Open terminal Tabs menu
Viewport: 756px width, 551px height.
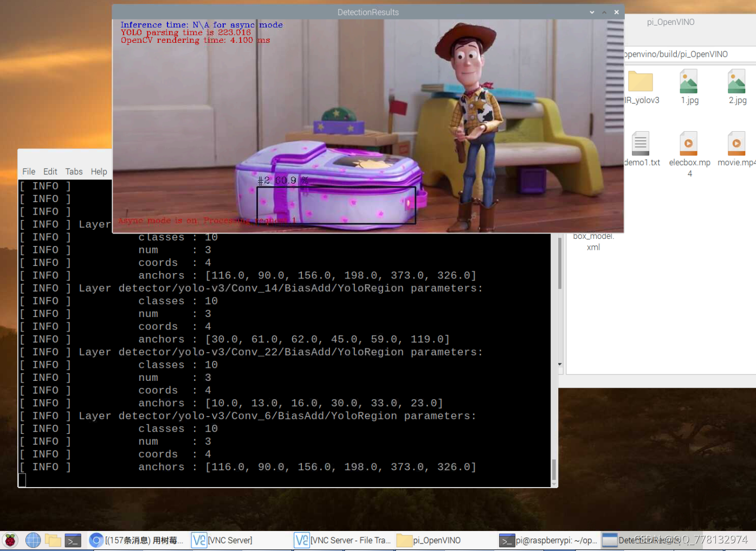74,172
